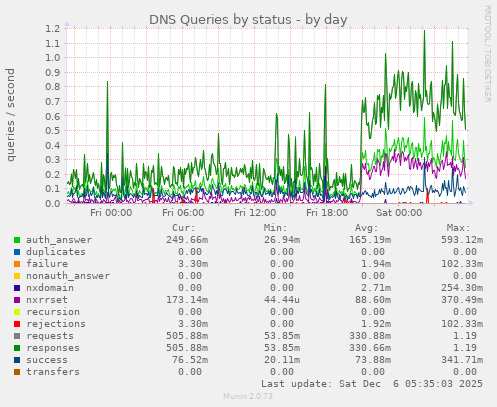Click the Fri 18:00 time axis label
Viewport: 497px width, 407px height.
327,213
